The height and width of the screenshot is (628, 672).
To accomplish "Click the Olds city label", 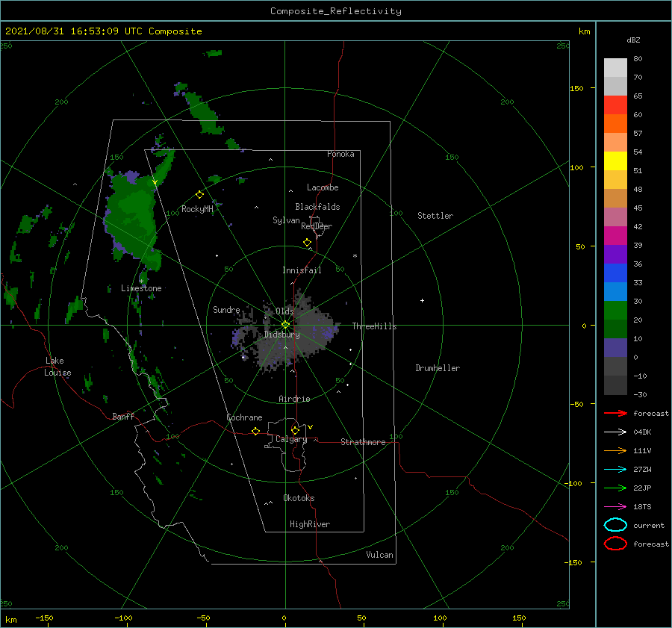I will point(284,311).
